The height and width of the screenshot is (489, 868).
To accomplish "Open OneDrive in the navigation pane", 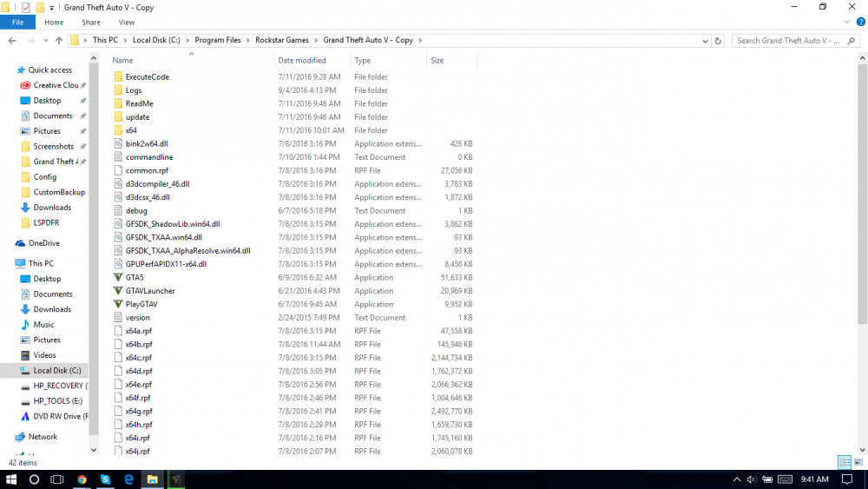I will [43, 243].
